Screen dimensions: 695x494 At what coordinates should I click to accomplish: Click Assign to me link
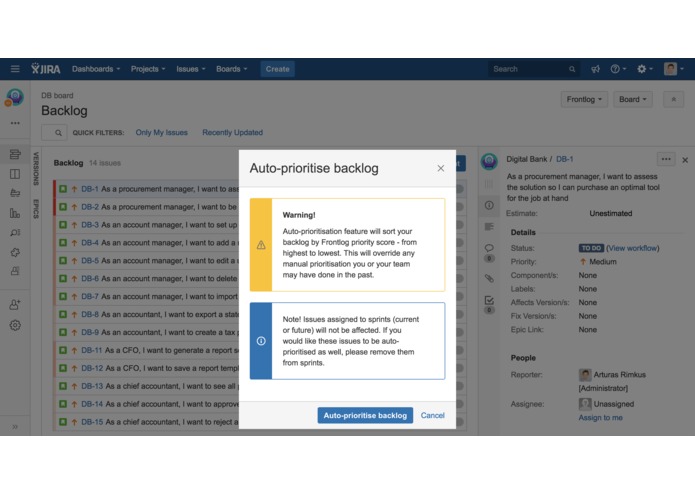600,417
